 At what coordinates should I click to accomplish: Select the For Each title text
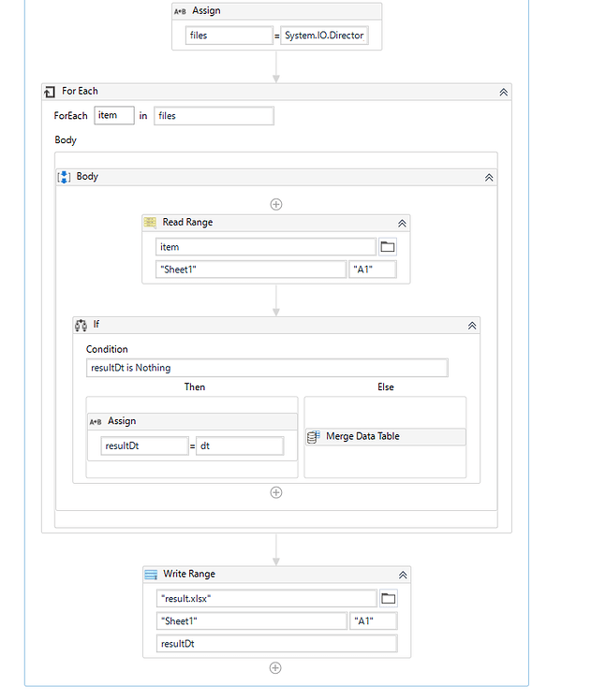click(x=80, y=91)
